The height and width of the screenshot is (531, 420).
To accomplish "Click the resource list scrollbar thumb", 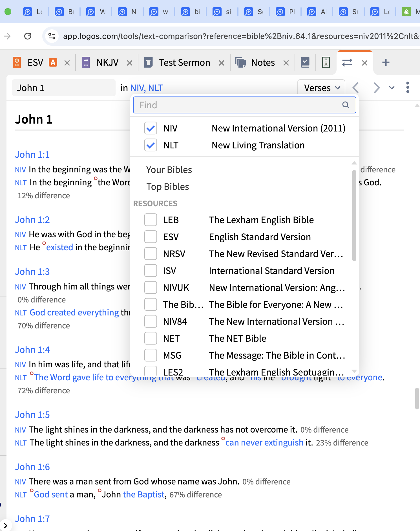I will (354, 216).
